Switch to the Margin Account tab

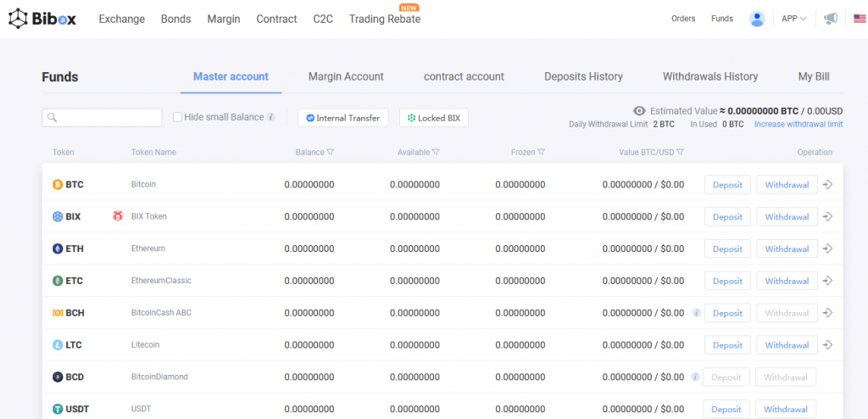coord(346,76)
